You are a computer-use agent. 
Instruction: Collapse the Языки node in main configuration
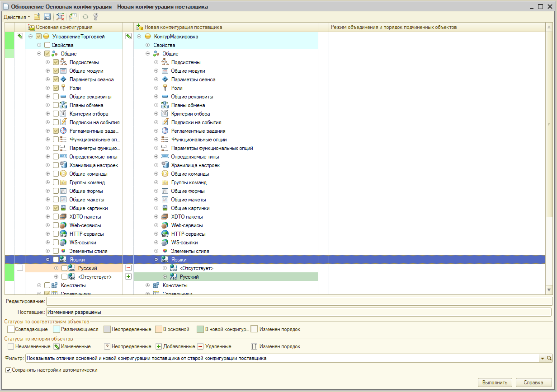48,260
